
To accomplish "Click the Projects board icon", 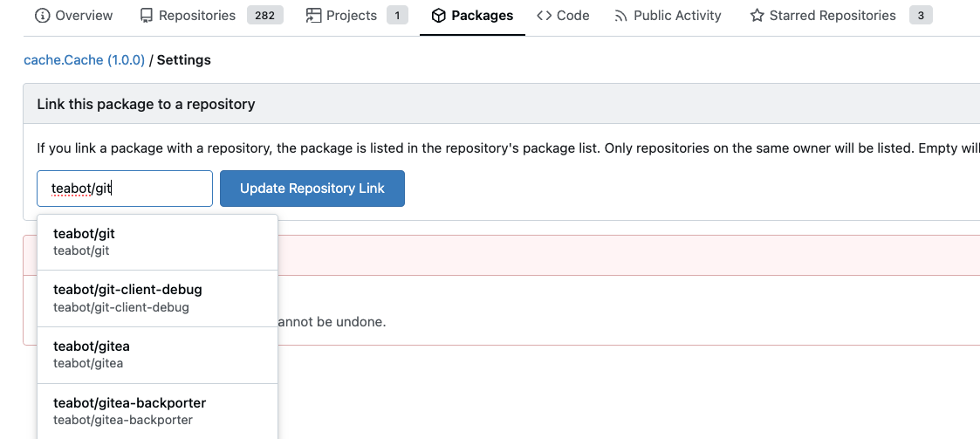I will 313,16.
